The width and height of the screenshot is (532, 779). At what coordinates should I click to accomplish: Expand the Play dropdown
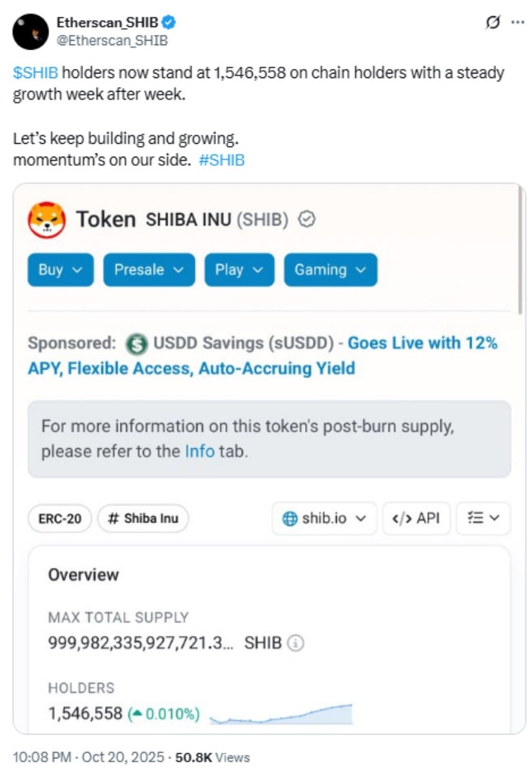[239, 270]
